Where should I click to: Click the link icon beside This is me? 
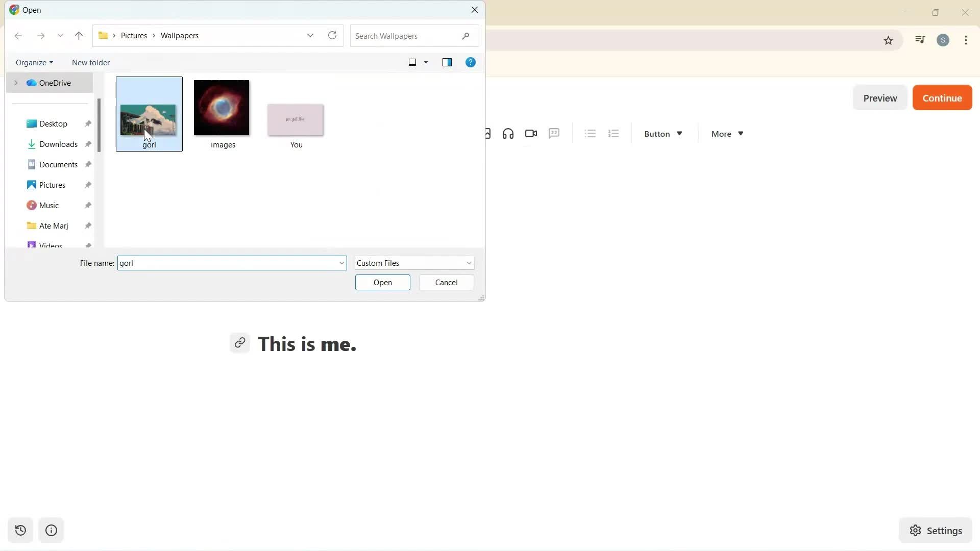pos(240,343)
